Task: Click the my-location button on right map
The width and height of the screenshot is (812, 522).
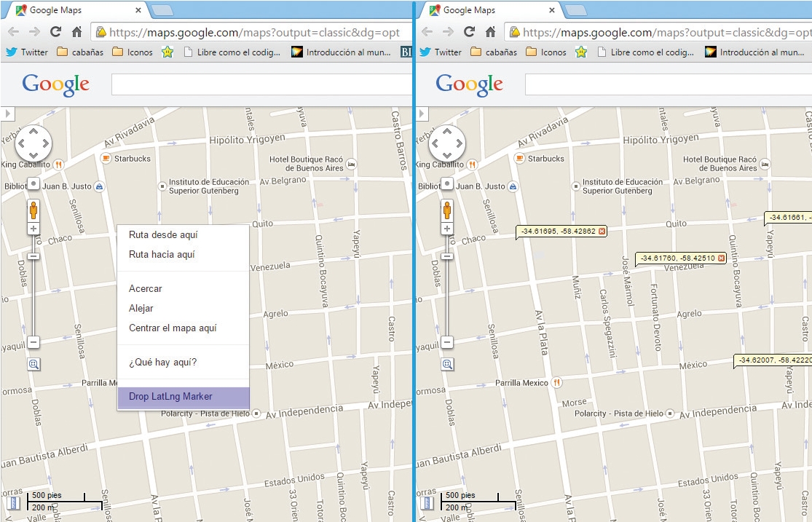Action: [x=447, y=184]
